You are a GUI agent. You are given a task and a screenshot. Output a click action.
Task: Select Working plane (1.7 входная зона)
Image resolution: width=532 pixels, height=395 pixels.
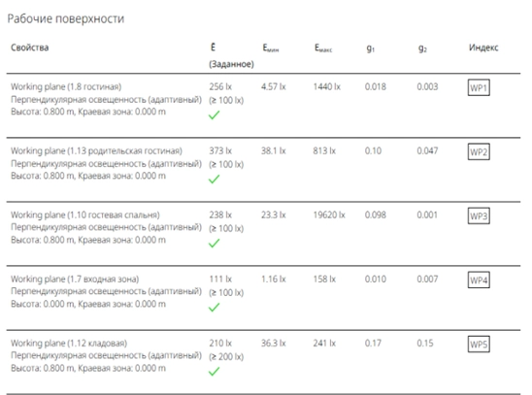pyautogui.click(x=75, y=280)
